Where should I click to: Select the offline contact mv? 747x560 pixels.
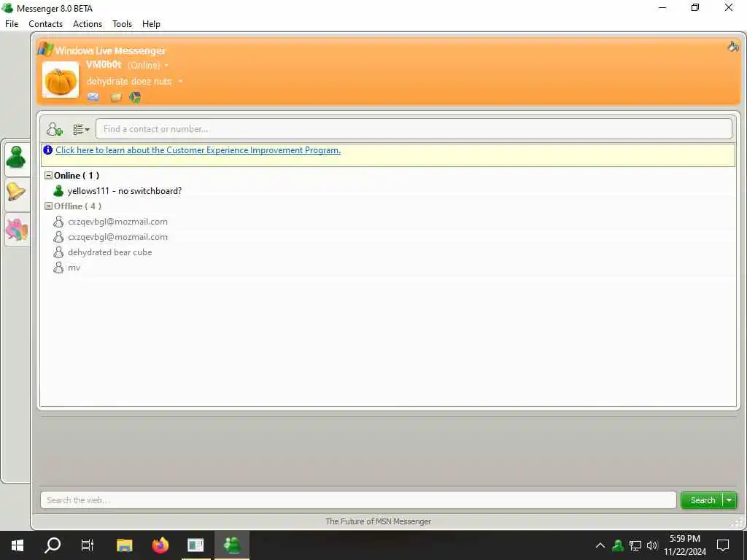pos(74,268)
